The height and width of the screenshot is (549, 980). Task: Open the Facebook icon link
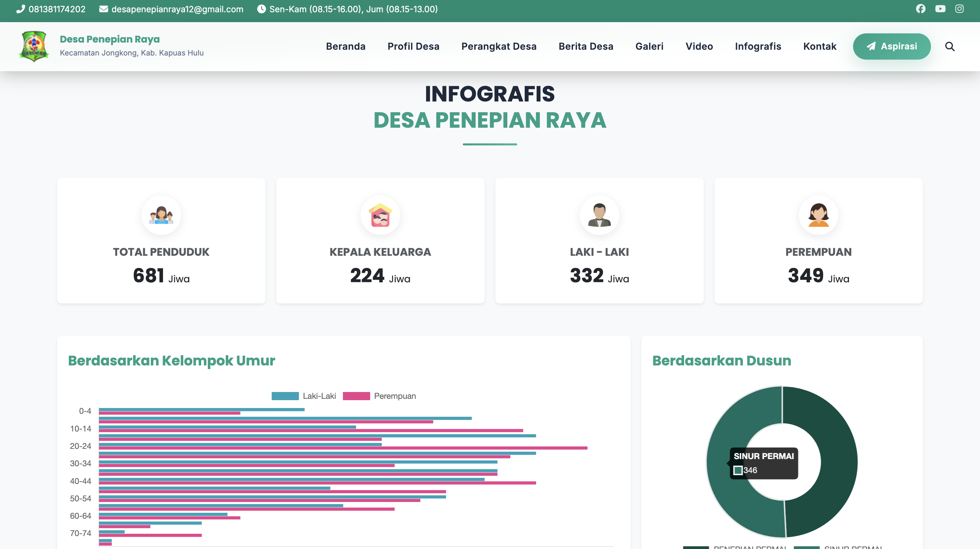click(x=921, y=9)
